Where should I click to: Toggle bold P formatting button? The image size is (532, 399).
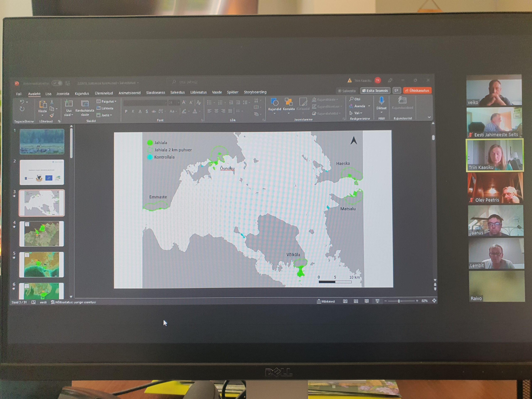point(126,111)
